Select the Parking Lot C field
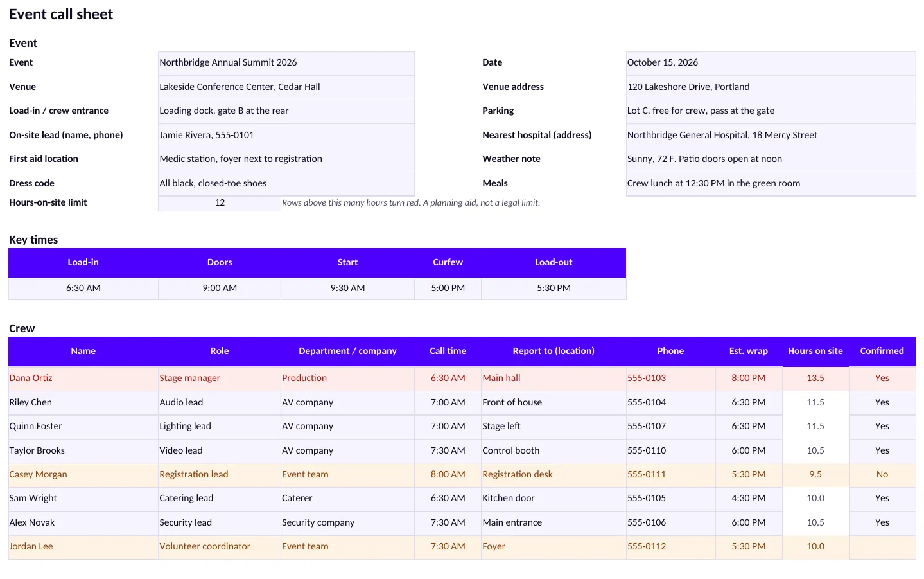 (771, 111)
